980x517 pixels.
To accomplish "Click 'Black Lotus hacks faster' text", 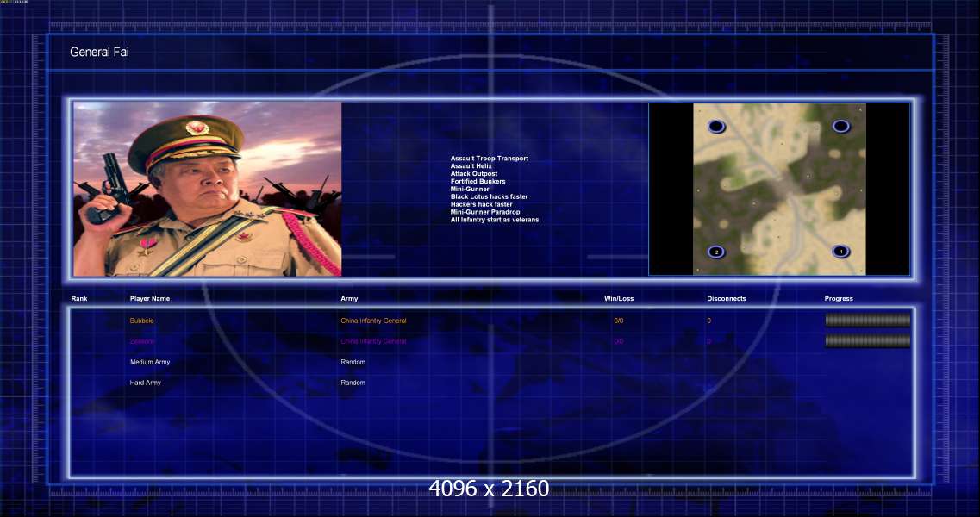I will [490, 196].
